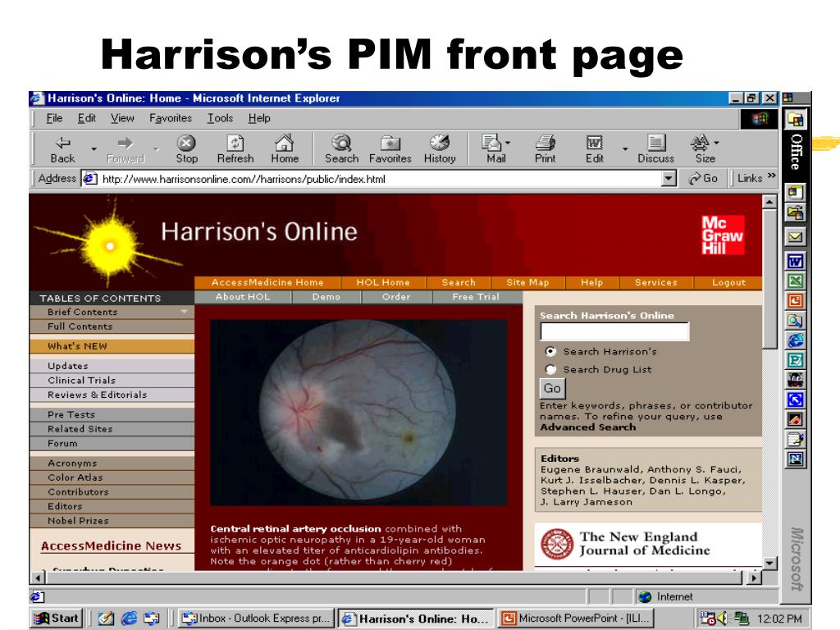Expand the Brief Contents arrow
This screenshot has height=630, width=840.
184,311
